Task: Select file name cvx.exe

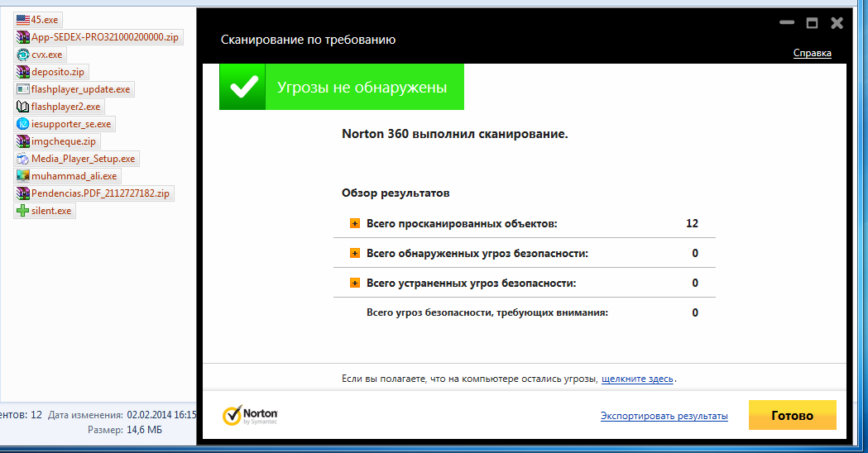Action: 47,55
